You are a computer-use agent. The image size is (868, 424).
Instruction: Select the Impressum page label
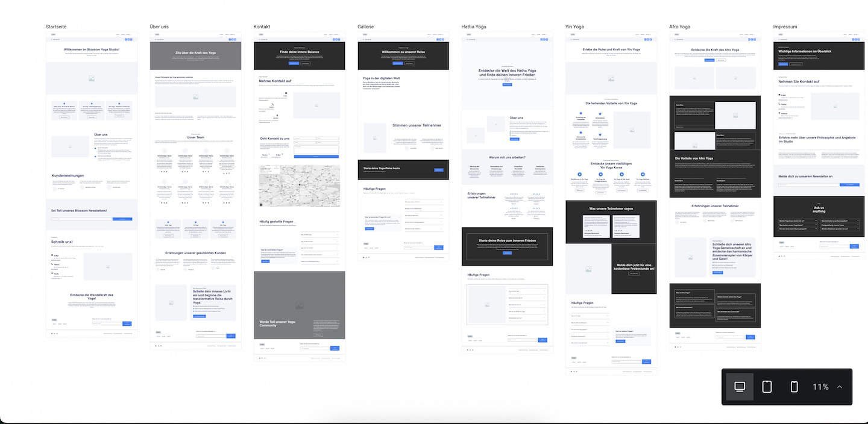[785, 27]
